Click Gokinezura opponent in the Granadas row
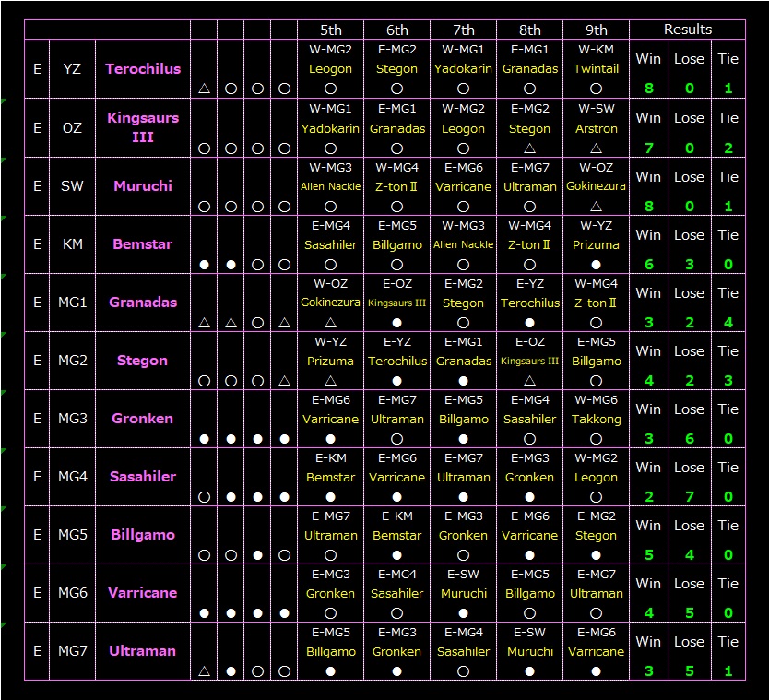The width and height of the screenshot is (769, 700). [x=330, y=303]
